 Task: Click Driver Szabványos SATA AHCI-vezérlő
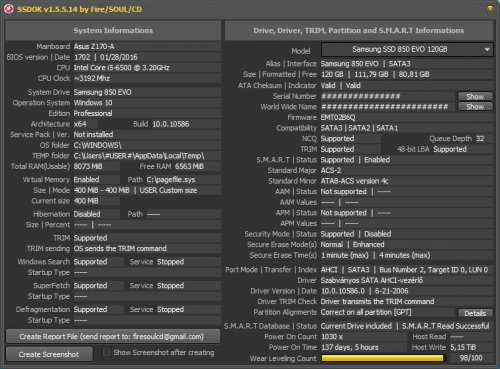point(372,280)
